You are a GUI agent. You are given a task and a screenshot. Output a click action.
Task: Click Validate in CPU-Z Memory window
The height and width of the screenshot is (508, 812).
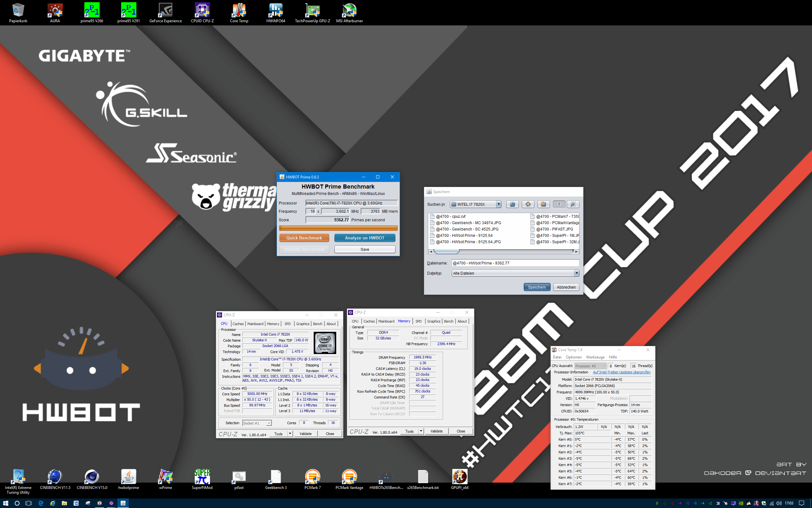click(x=436, y=431)
